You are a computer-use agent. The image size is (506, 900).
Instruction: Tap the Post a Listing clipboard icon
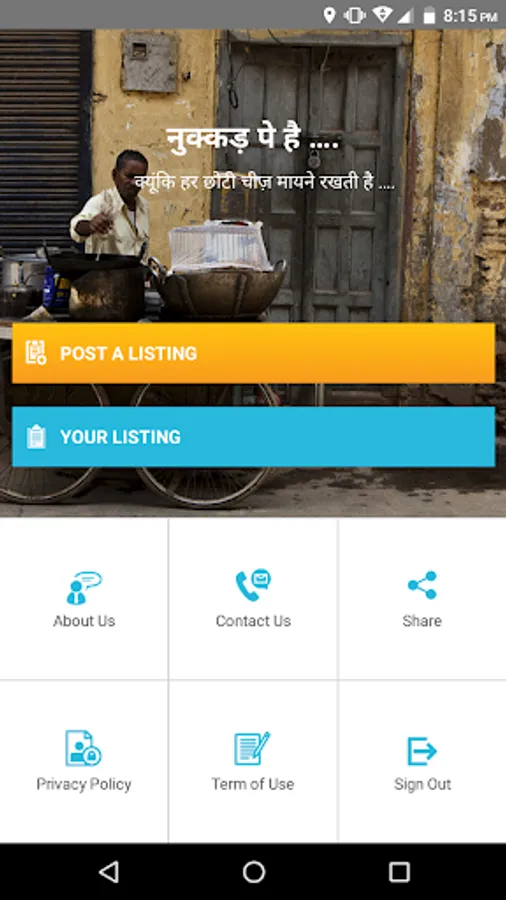click(x=36, y=352)
